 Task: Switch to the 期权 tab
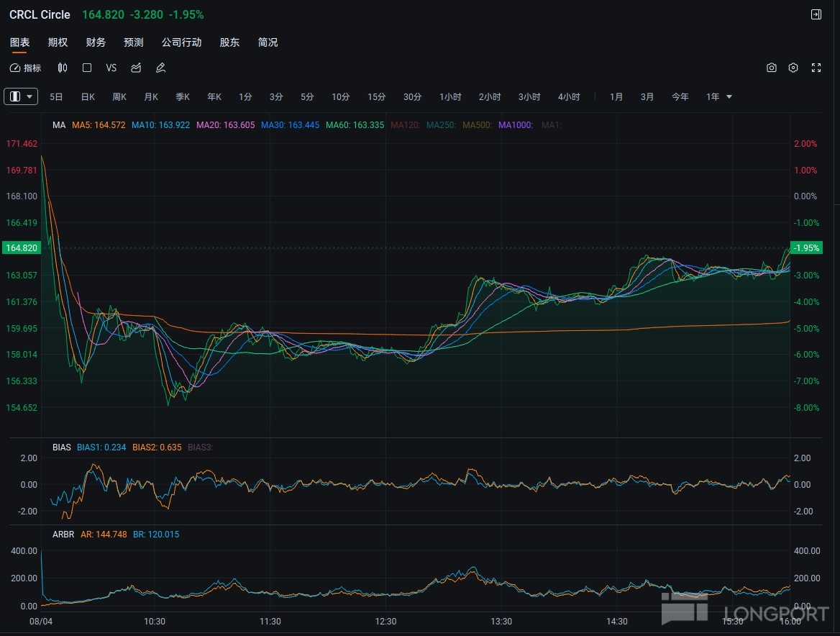tap(58, 42)
